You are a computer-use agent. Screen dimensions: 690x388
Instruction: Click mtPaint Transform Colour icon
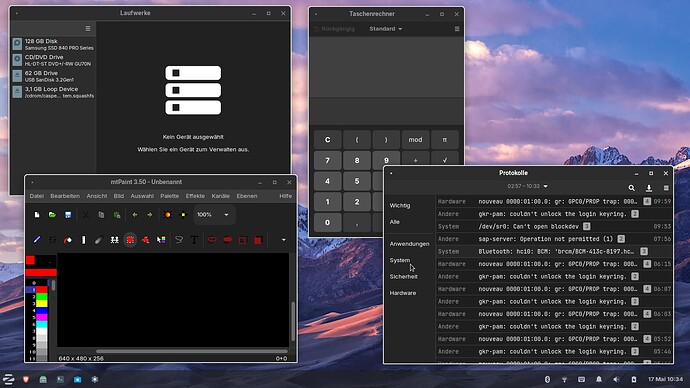[167, 215]
